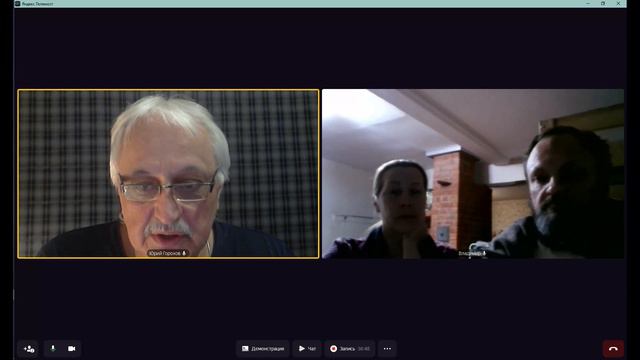Viewport: 640px width, 360px height.
Task: Maximize the Телемост window
Action: click(603, 3)
